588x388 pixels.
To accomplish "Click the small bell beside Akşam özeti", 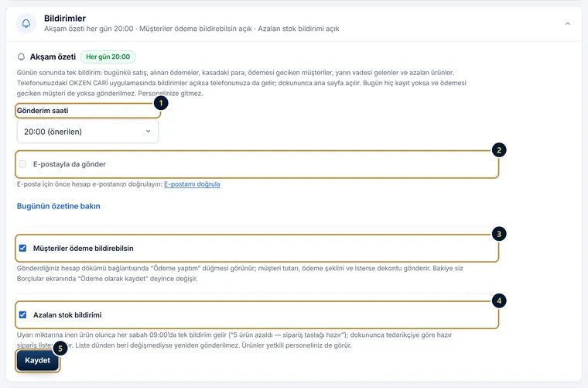I will click(x=22, y=57).
